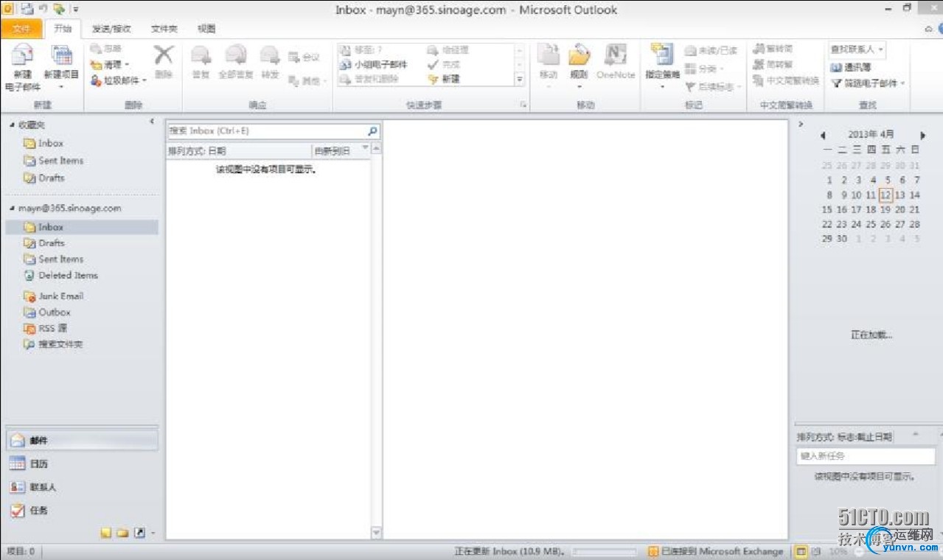
Task: Click the Undo icon in Quick Access Toolbar
Action: [44, 10]
